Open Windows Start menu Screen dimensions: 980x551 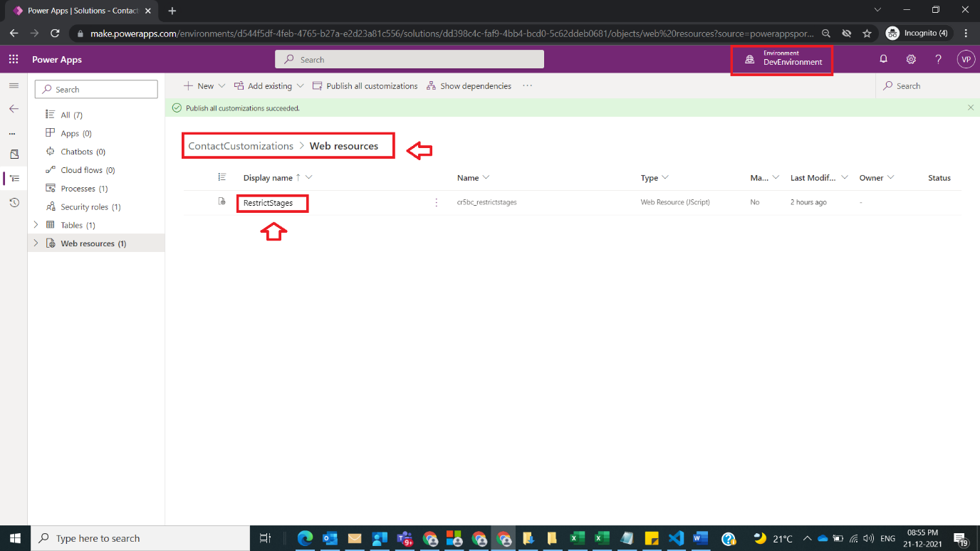point(14,538)
